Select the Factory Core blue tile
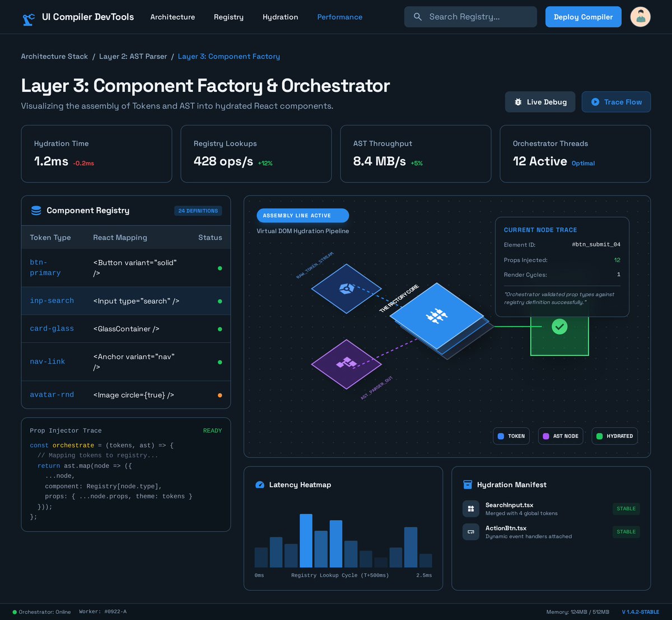 [436, 316]
